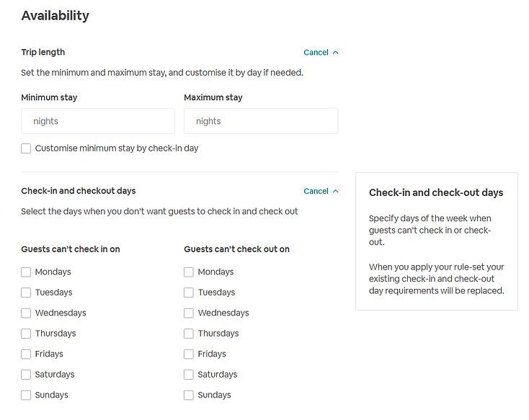Click Cancel link beside Trip length
The width and height of the screenshot is (529, 420).
[316, 53]
